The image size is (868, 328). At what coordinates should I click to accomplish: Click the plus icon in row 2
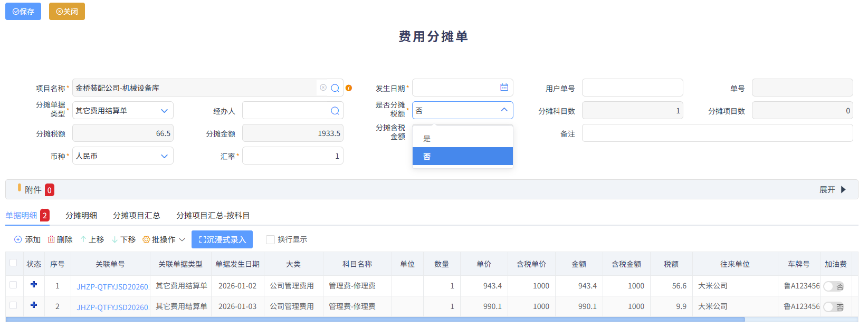34,305
